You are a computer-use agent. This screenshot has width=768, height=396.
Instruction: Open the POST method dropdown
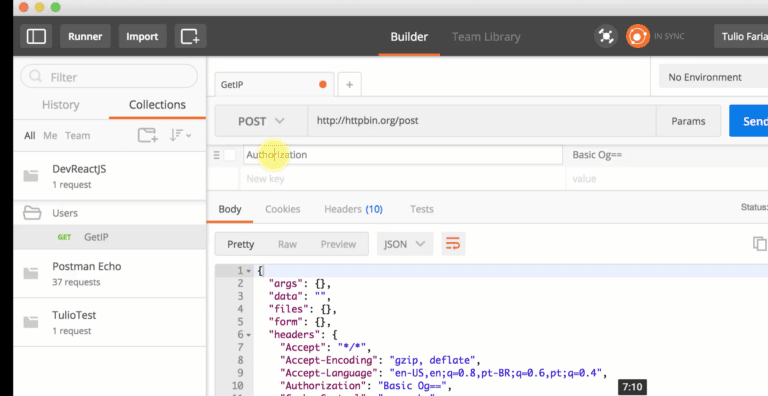pyautogui.click(x=261, y=121)
